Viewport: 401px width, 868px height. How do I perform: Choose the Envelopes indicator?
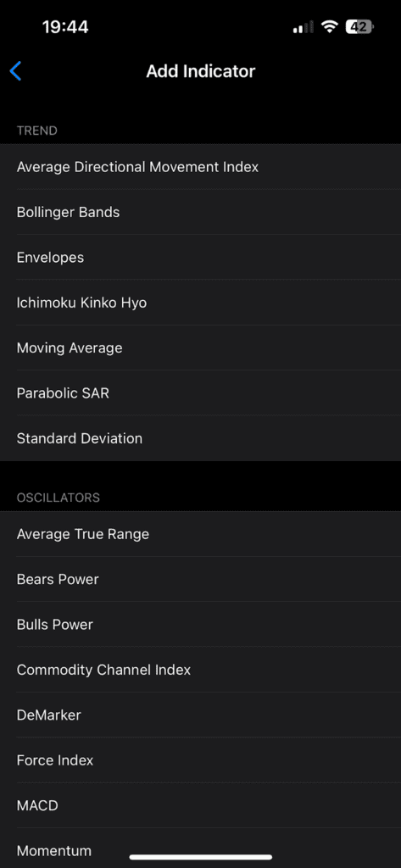click(x=200, y=258)
